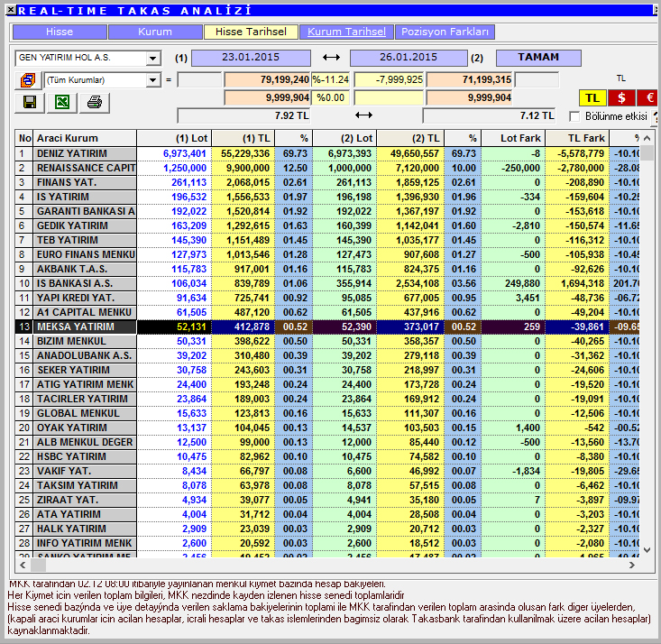Select the ATIG YATIRIM MENK row
661x644 pixels.
coord(327,384)
